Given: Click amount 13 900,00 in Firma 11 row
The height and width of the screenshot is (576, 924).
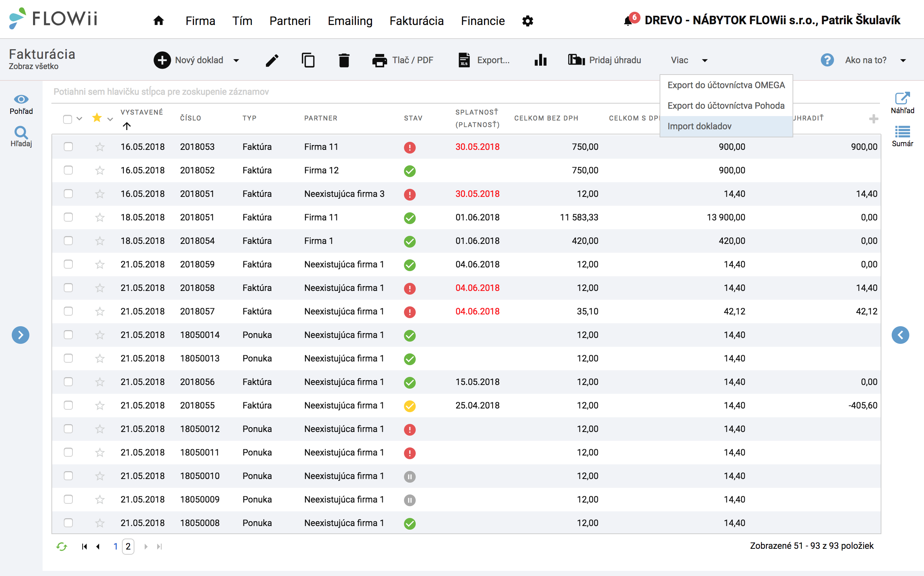Looking at the screenshot, I should (726, 217).
